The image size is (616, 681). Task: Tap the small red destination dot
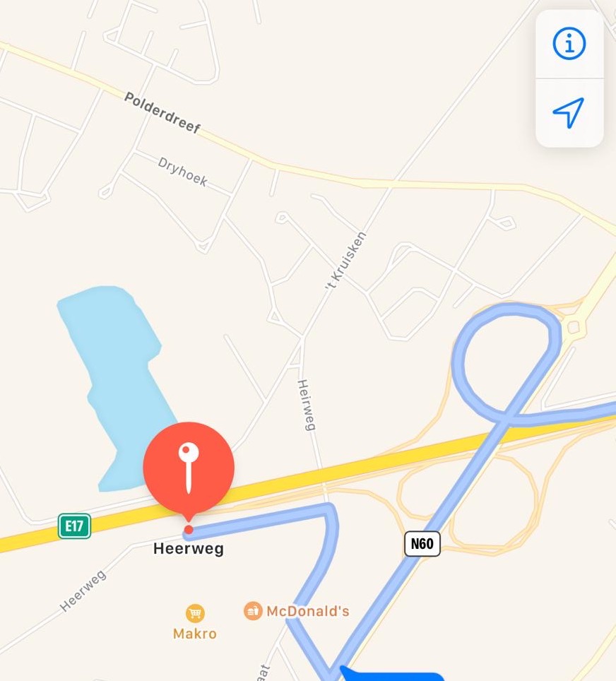189,529
